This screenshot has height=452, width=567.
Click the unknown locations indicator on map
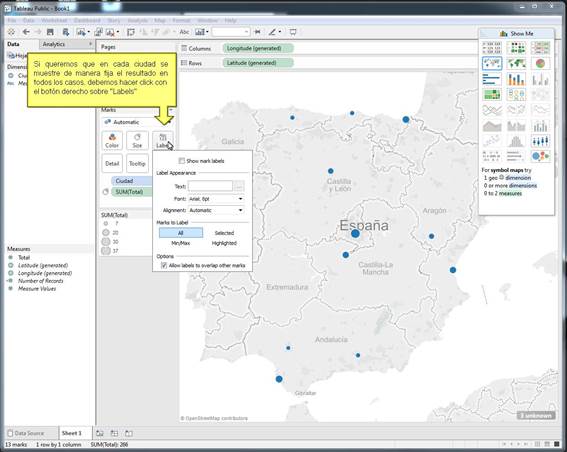pos(536,415)
